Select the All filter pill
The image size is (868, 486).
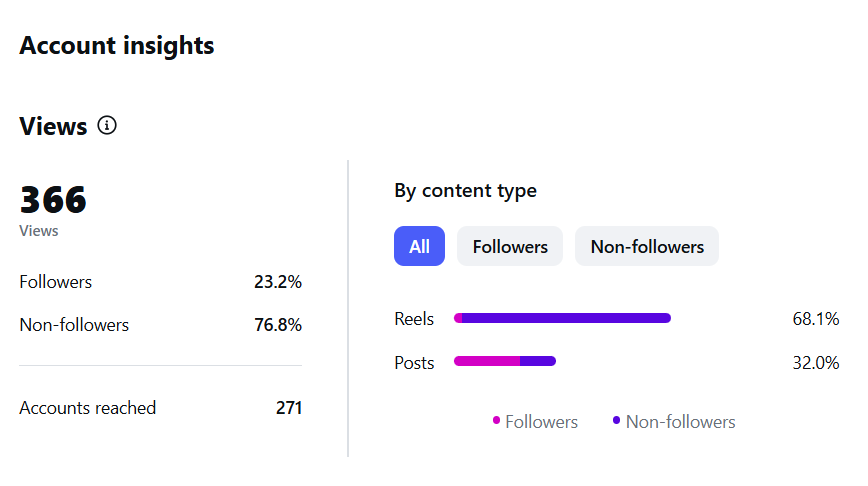click(x=419, y=246)
